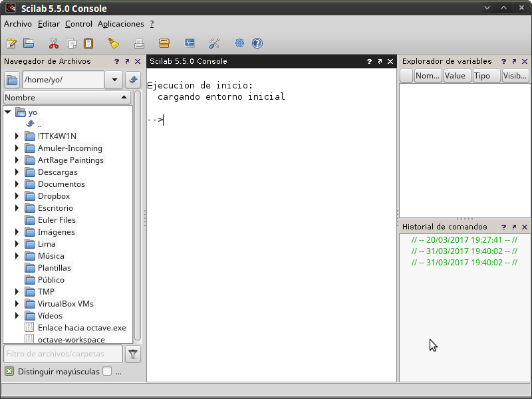
Task: Clear the console with the broom icon
Action: [114, 44]
